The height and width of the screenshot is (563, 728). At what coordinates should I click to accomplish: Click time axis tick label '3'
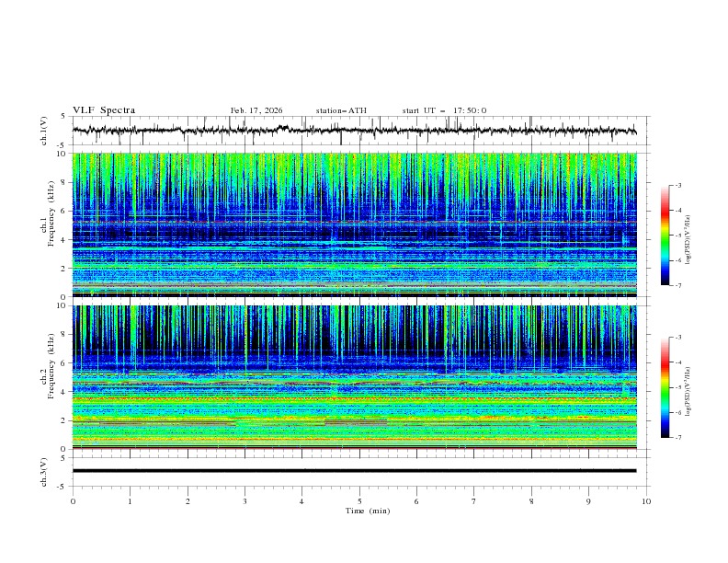click(x=245, y=501)
